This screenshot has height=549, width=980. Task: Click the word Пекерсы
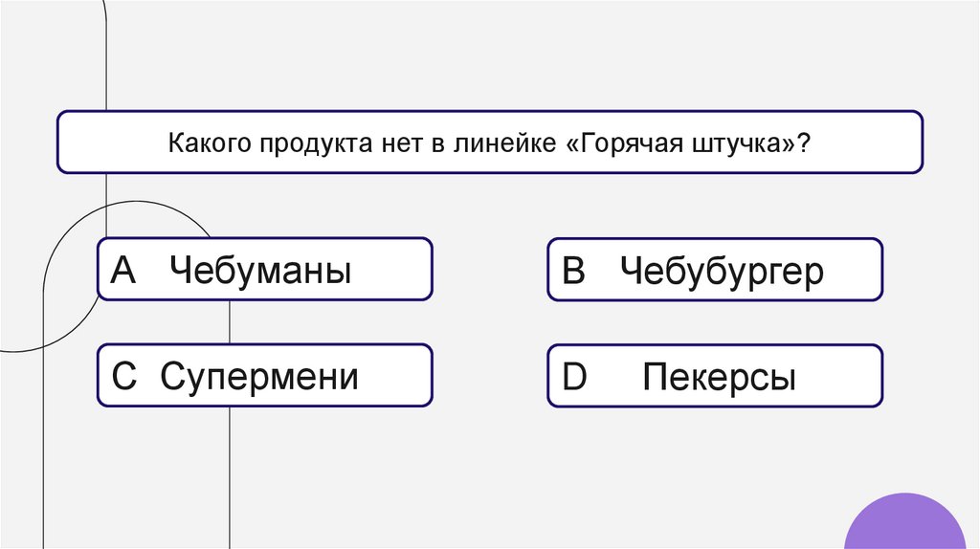point(719,378)
